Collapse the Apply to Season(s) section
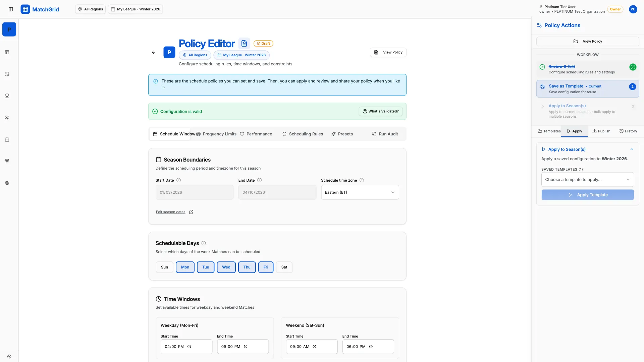Image resolution: width=644 pixels, height=362 pixels. click(x=632, y=149)
